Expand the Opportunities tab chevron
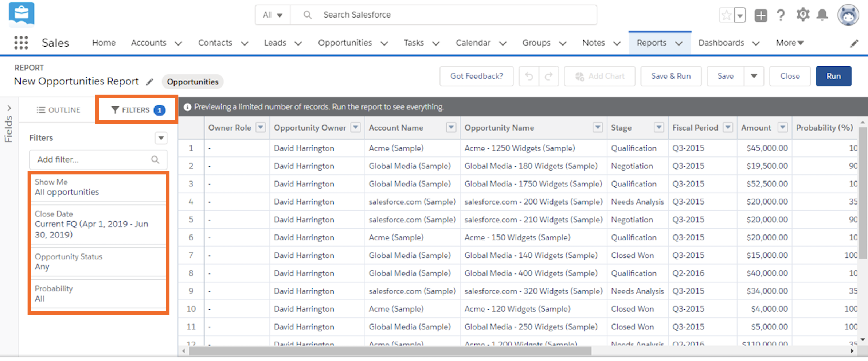Image resolution: width=868 pixels, height=361 pixels. 384,43
